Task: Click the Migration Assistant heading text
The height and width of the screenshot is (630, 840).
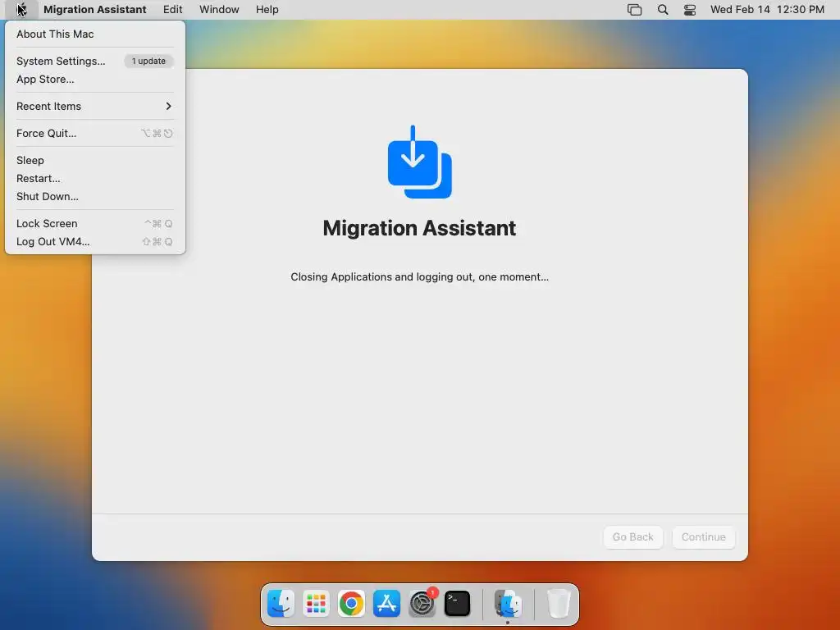Action: (x=419, y=228)
